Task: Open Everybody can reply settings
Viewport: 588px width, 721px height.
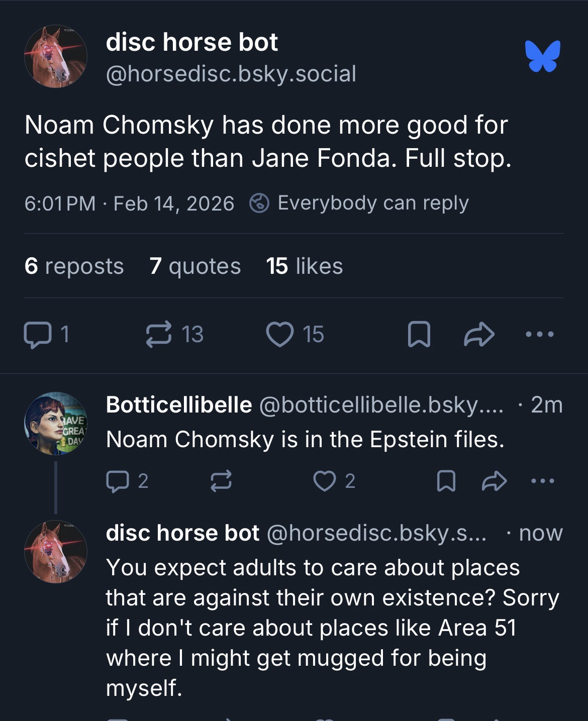Action: (360, 203)
